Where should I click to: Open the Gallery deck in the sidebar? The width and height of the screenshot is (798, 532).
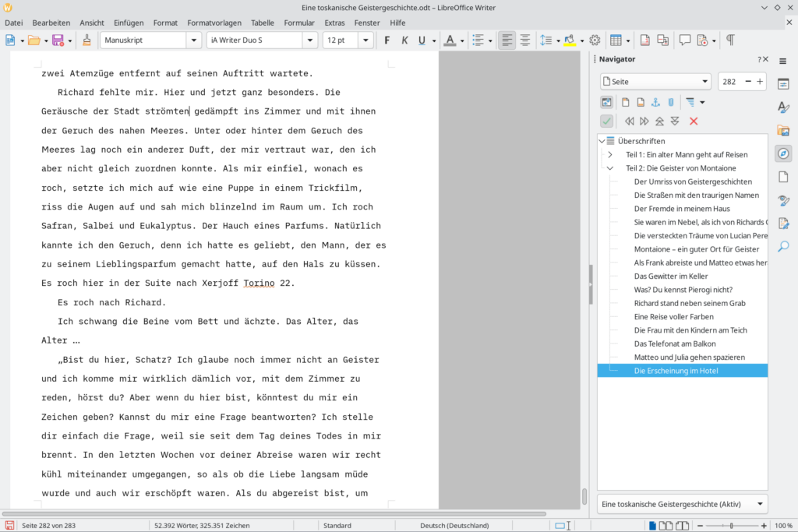(783, 131)
